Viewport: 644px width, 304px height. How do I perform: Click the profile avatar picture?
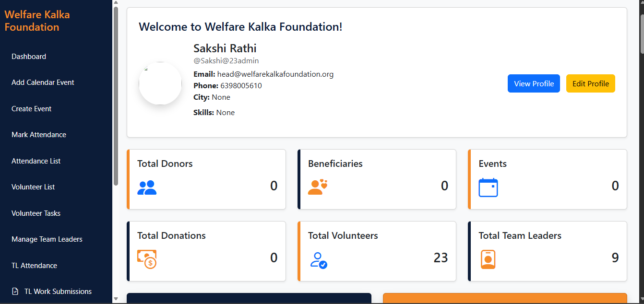160,83
